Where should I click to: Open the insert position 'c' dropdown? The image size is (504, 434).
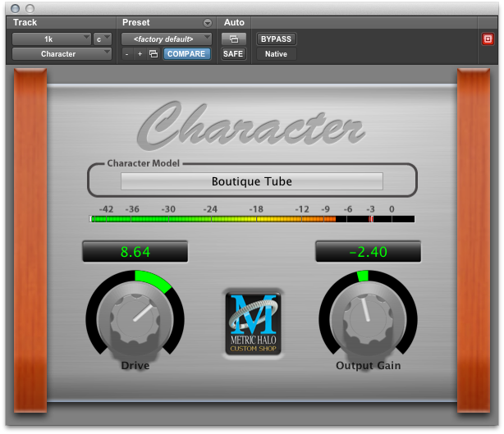click(x=103, y=39)
